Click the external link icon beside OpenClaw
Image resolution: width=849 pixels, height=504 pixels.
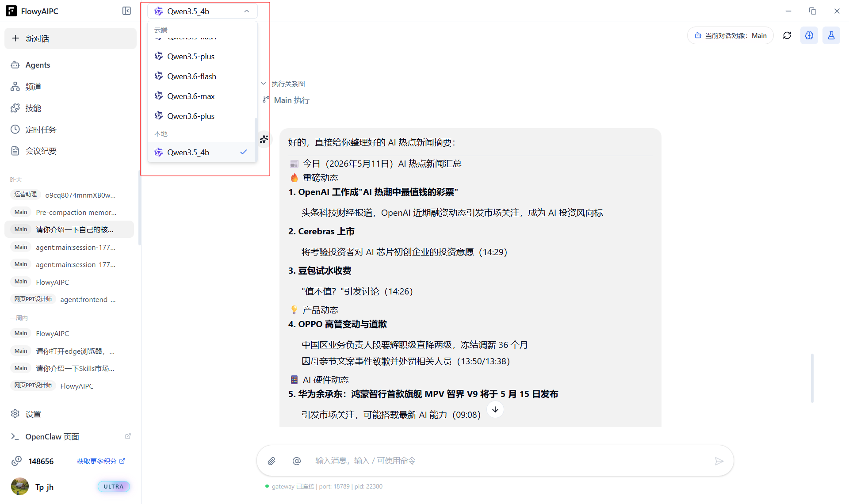tap(128, 436)
